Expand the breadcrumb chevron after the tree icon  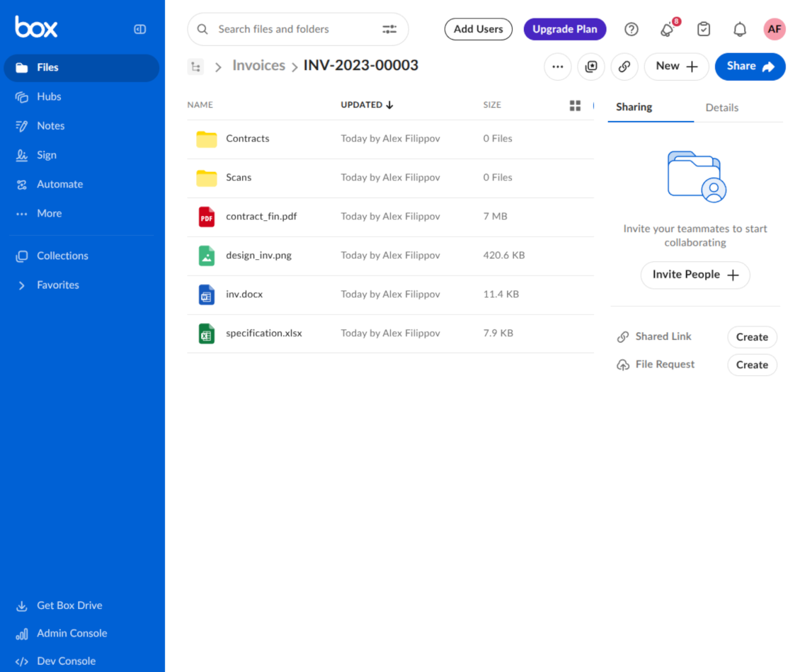point(218,67)
